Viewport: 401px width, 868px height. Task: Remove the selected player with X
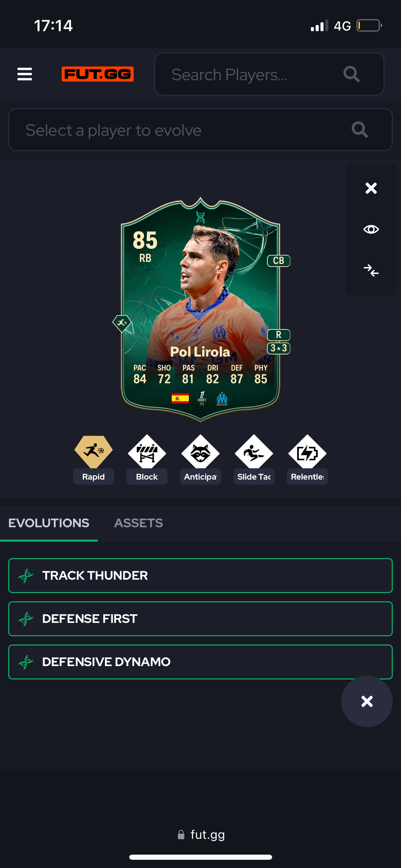[x=371, y=188]
